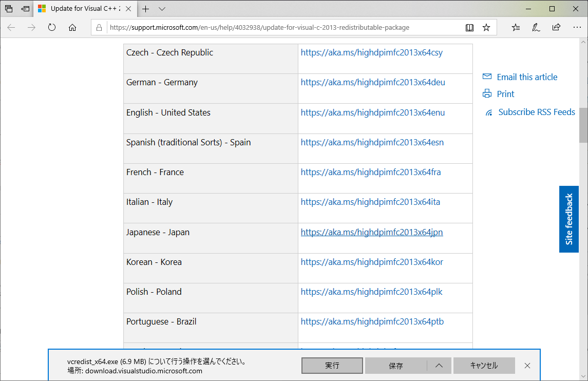Click scrollbar down arrow
588x381 pixels.
[583, 376]
